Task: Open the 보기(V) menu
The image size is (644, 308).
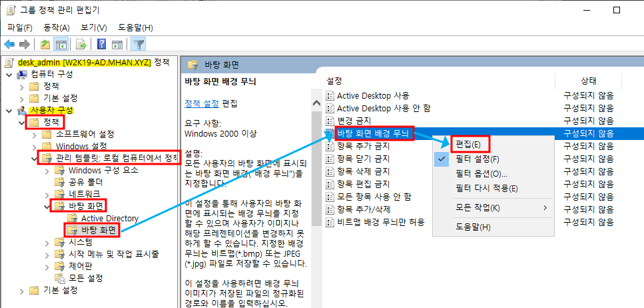Action: pos(94,28)
